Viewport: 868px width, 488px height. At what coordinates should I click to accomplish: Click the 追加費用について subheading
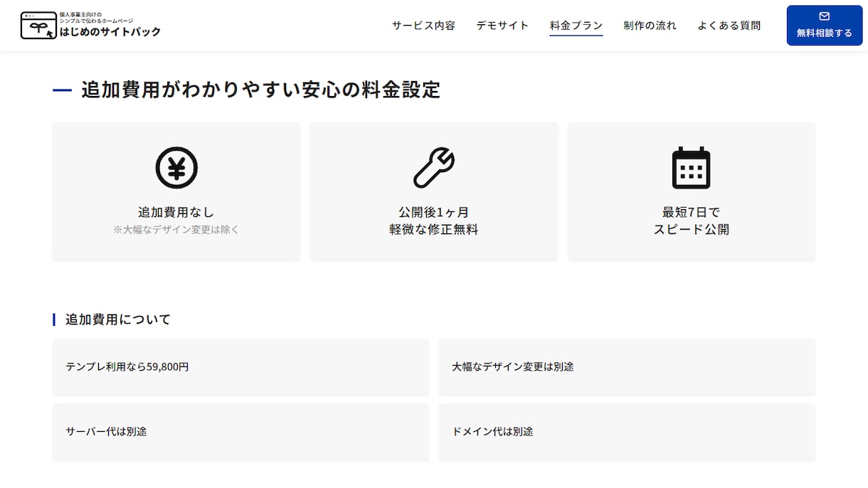tap(118, 319)
